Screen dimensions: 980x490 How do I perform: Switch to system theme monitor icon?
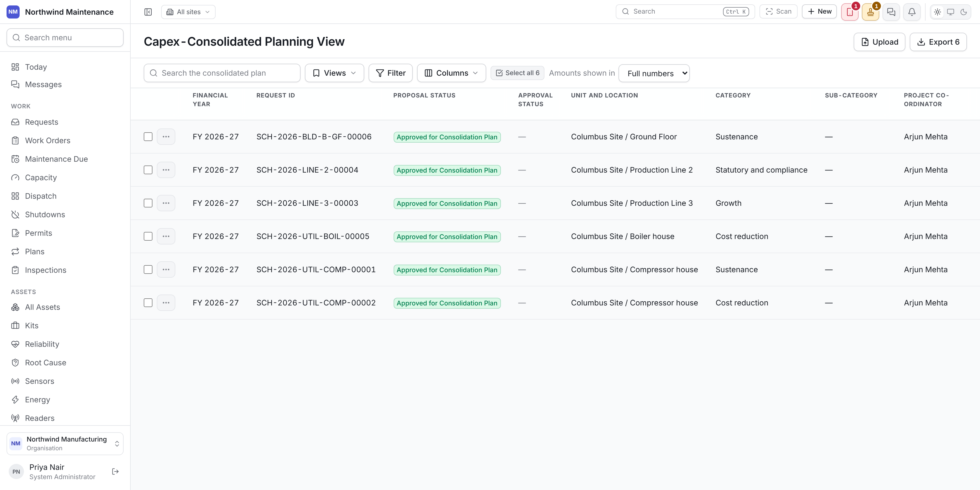point(950,12)
